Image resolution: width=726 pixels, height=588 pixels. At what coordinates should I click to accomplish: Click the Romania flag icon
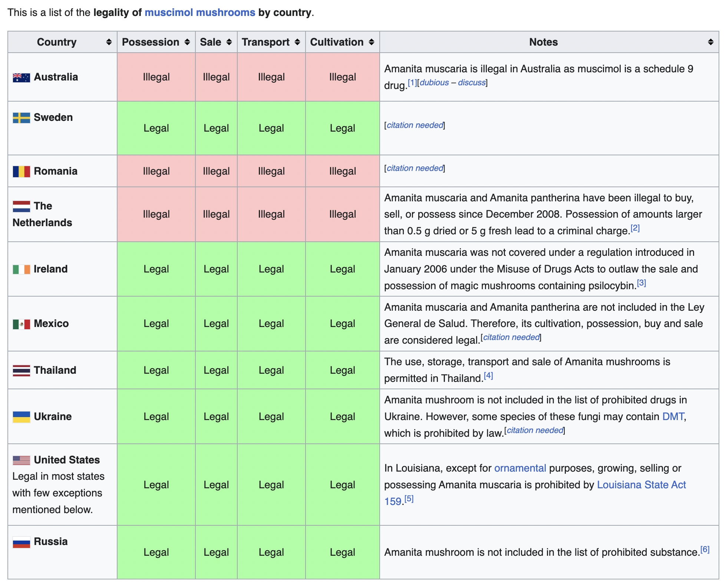click(21, 172)
